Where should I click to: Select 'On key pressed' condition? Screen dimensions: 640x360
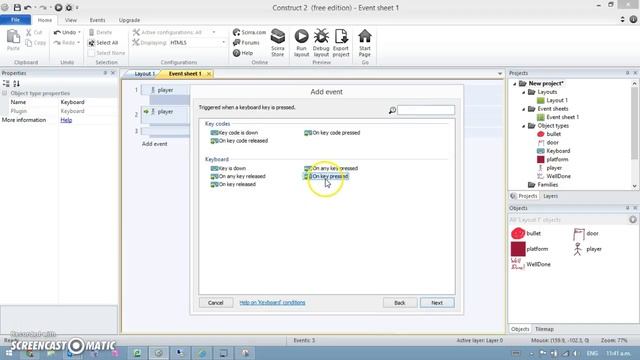(x=326, y=176)
